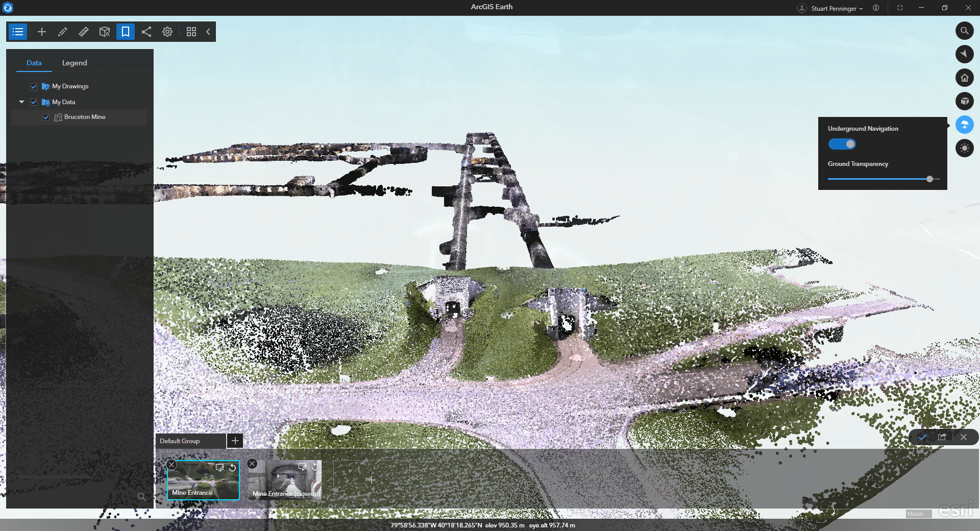Open the Daylight sun tool

coord(965,148)
